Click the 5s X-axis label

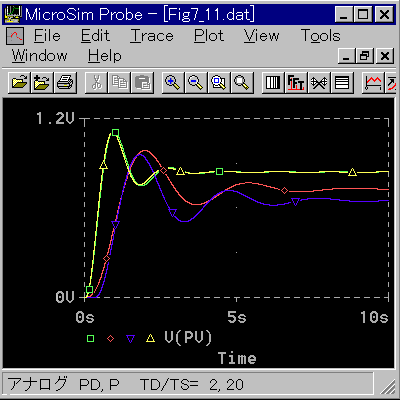237,317
